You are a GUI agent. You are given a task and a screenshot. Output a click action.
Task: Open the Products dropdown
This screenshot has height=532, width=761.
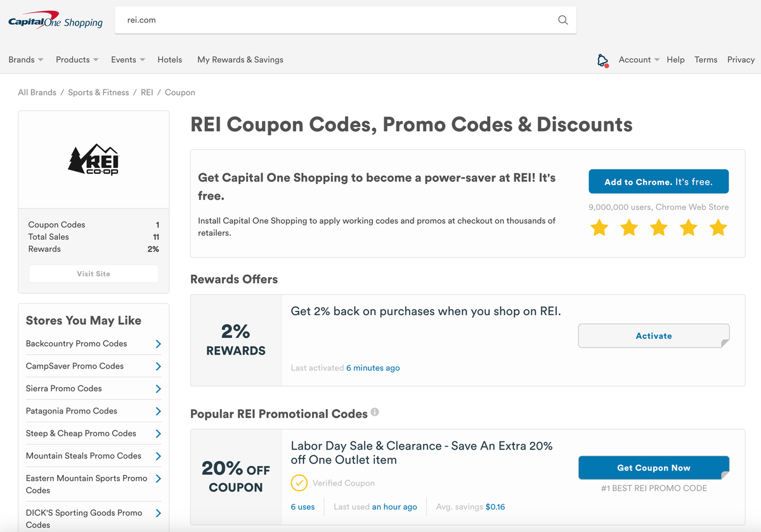pyautogui.click(x=76, y=60)
